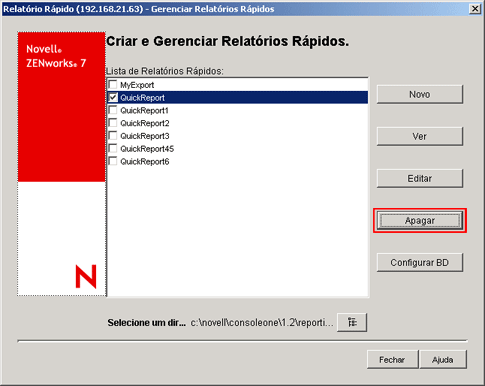Viewport: 485px width, 386px height.
Task: Check the MyExport checkbox
Action: click(113, 84)
